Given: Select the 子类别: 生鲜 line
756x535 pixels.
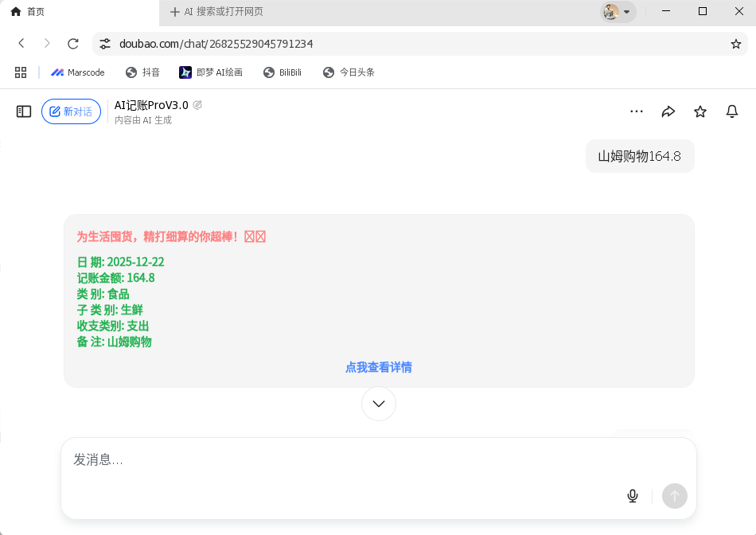Looking at the screenshot, I should pos(110,310).
